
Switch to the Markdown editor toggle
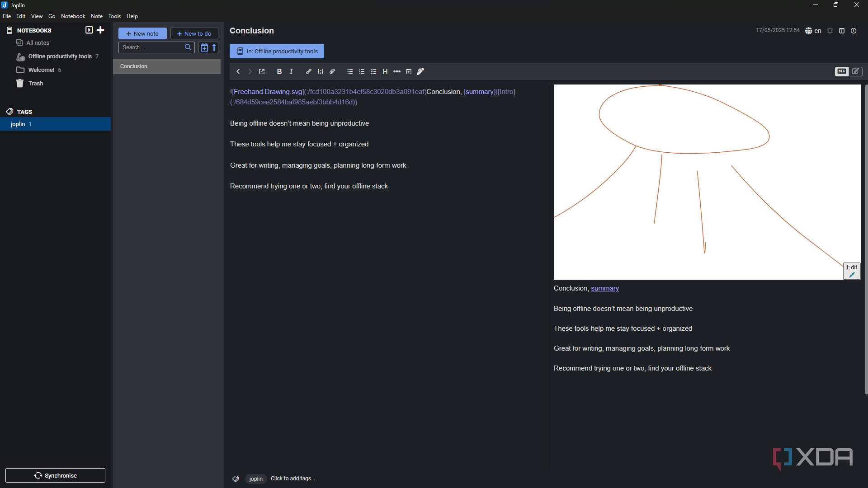842,71
